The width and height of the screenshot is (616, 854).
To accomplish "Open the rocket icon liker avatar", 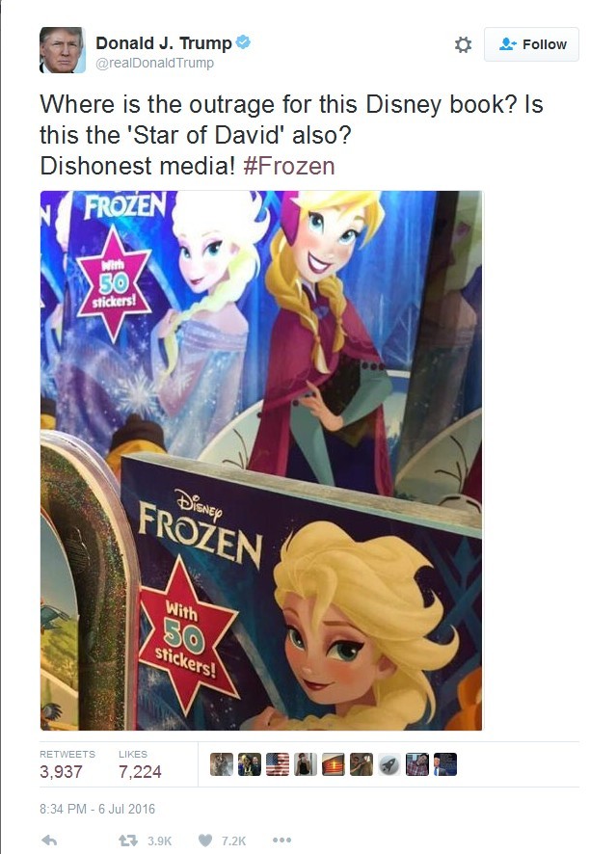I will [x=388, y=764].
